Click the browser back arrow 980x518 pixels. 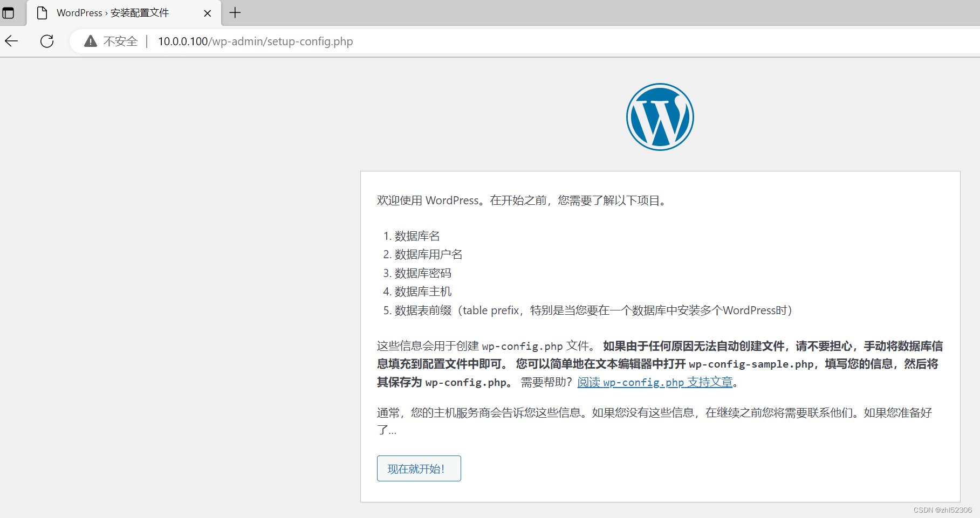pyautogui.click(x=11, y=41)
